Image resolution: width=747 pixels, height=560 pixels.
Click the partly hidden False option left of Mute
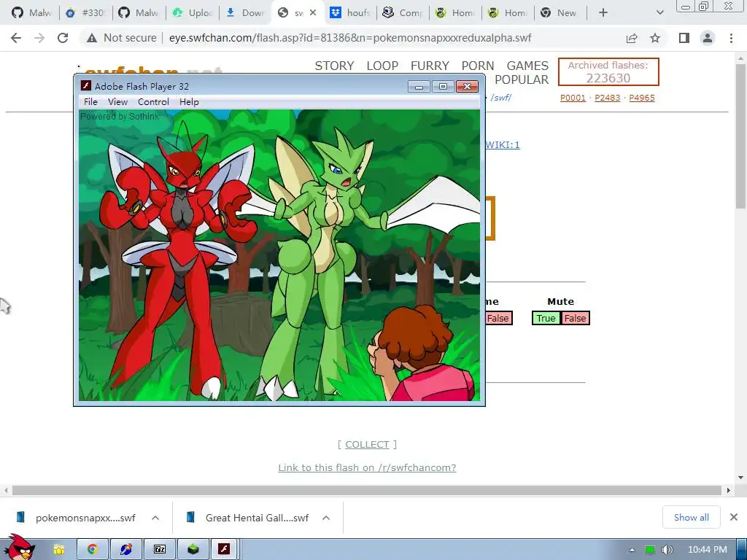498,318
